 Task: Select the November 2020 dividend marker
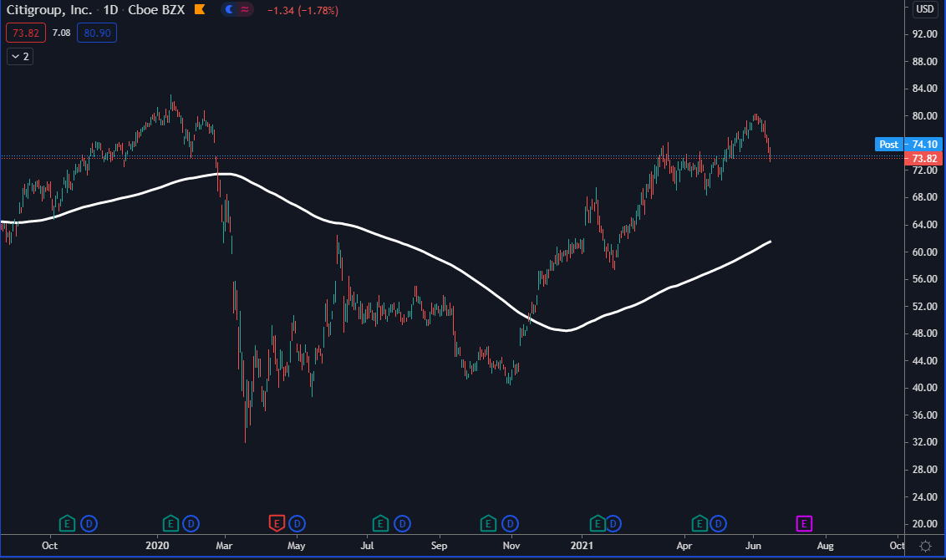[511, 524]
